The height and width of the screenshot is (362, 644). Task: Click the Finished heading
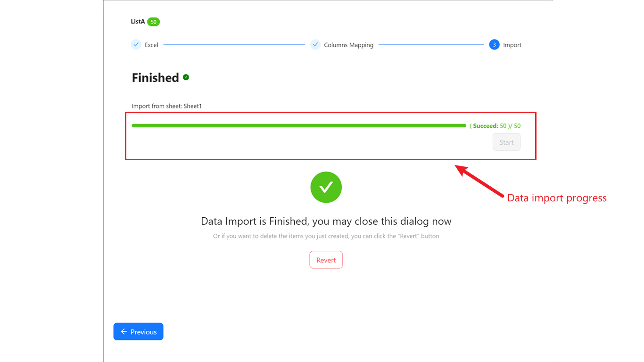[x=155, y=78]
